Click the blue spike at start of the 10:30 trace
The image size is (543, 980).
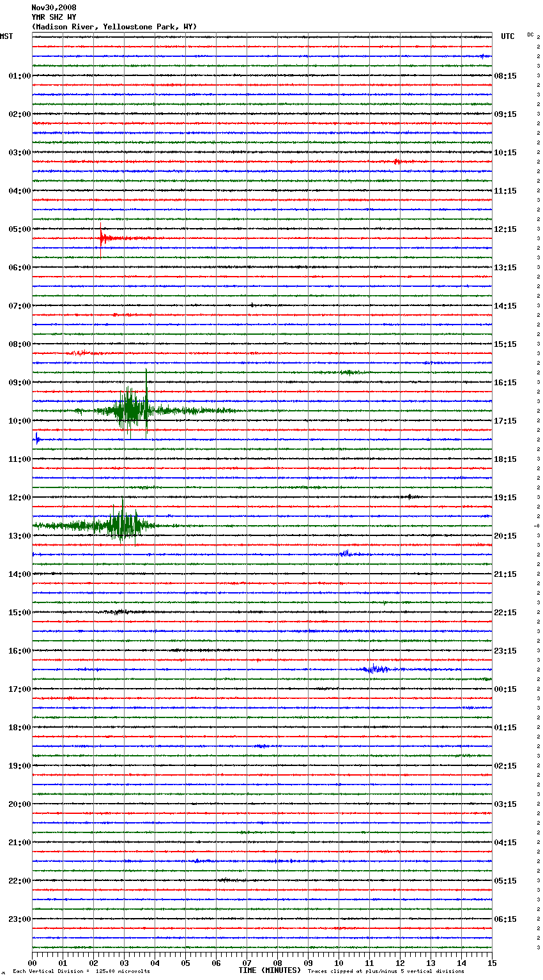point(37,439)
